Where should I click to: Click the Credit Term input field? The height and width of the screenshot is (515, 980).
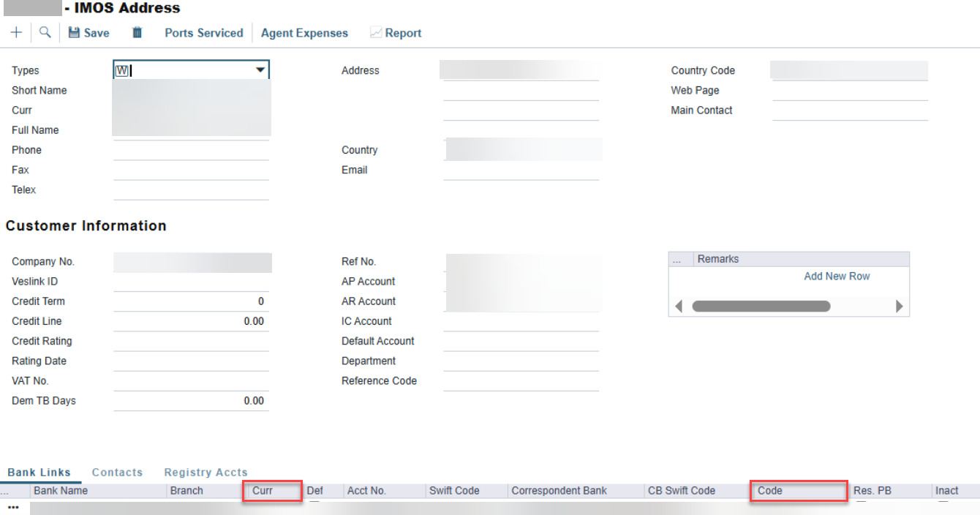191,301
